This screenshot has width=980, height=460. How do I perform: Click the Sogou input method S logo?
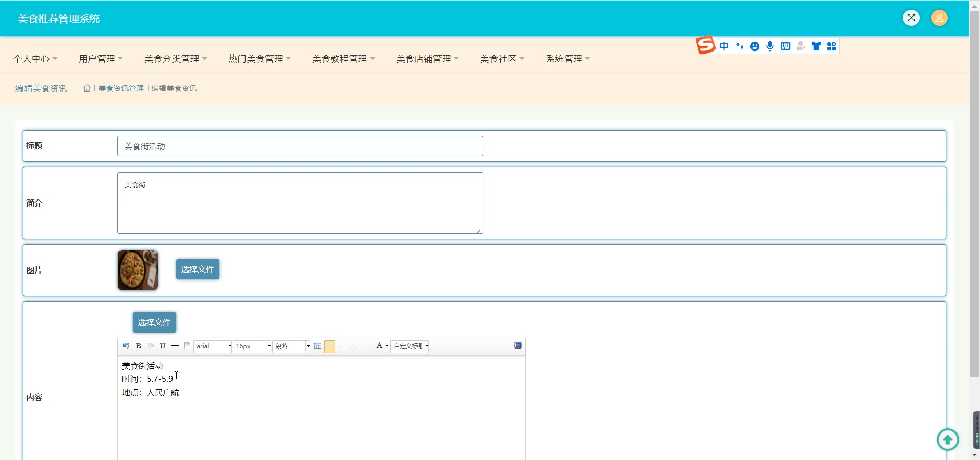705,45
